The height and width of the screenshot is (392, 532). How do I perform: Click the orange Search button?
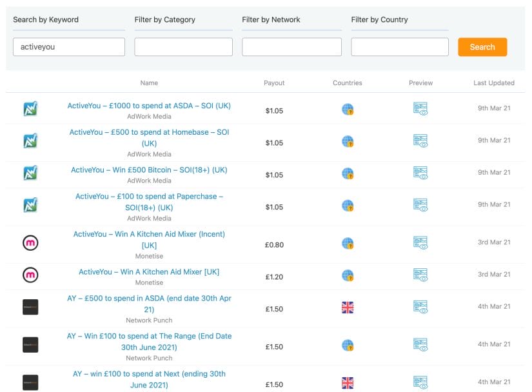tap(482, 47)
